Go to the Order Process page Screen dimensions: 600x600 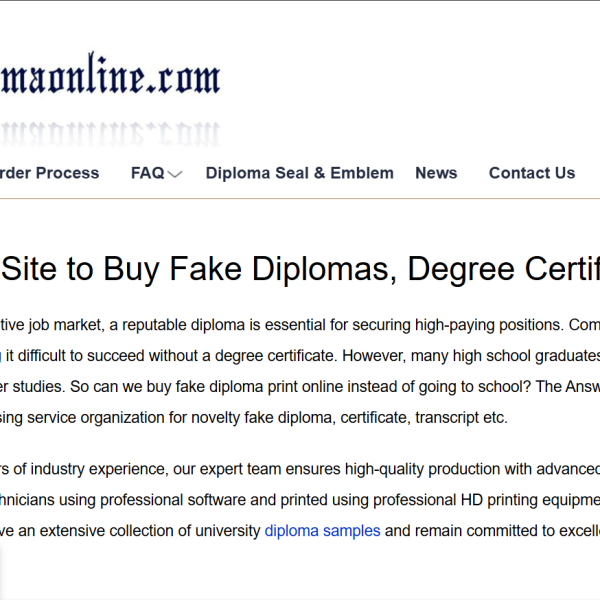click(50, 173)
